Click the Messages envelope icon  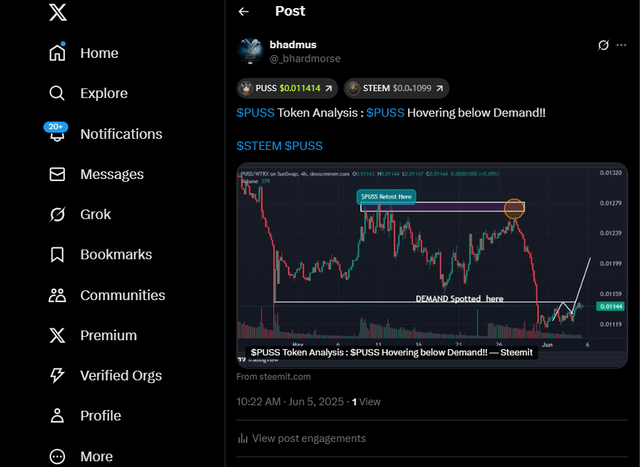[x=57, y=174]
